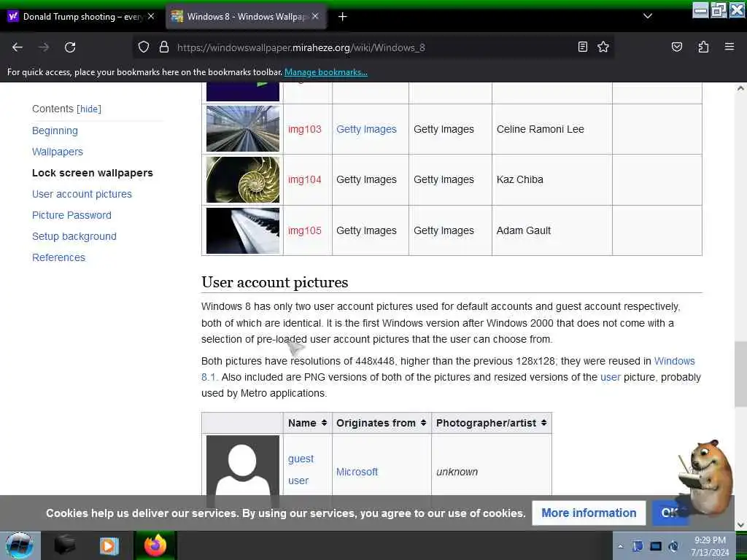Hide the Contents sidebar list
747x560 pixels.
click(89, 109)
